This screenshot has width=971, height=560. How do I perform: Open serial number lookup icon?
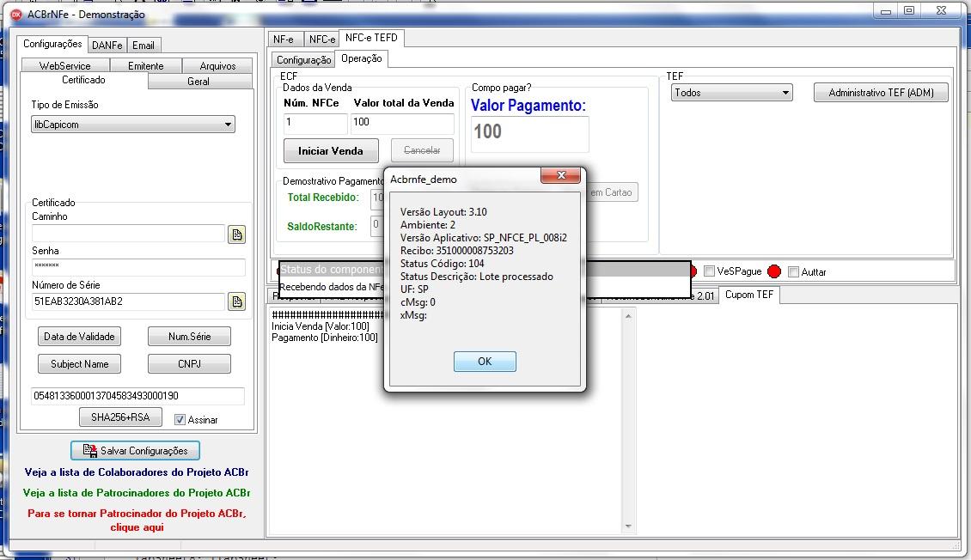point(236,301)
